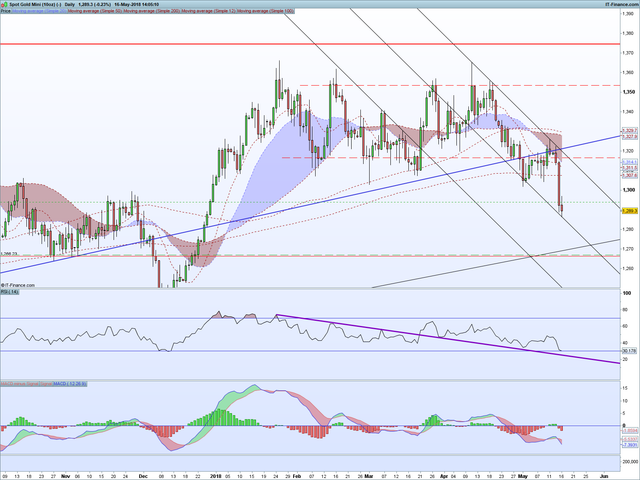This screenshot has width=640, height=480.
Task: Select Moving average (Simple 20) indicator label
Action: point(39,11)
